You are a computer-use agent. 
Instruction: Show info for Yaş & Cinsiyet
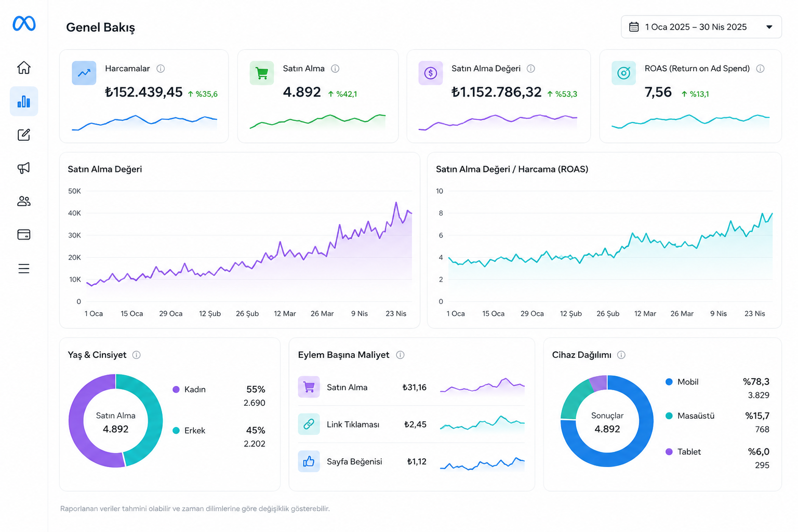137,355
